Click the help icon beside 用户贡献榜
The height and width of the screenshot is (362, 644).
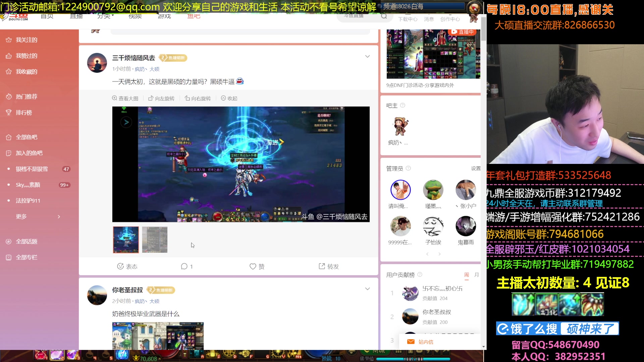(420, 275)
